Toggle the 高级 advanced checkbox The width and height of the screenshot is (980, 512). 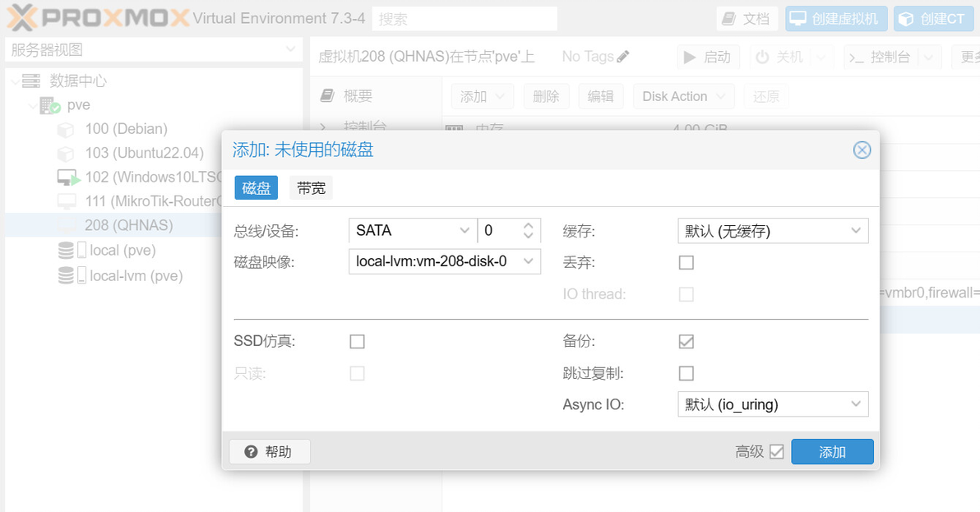click(x=776, y=451)
